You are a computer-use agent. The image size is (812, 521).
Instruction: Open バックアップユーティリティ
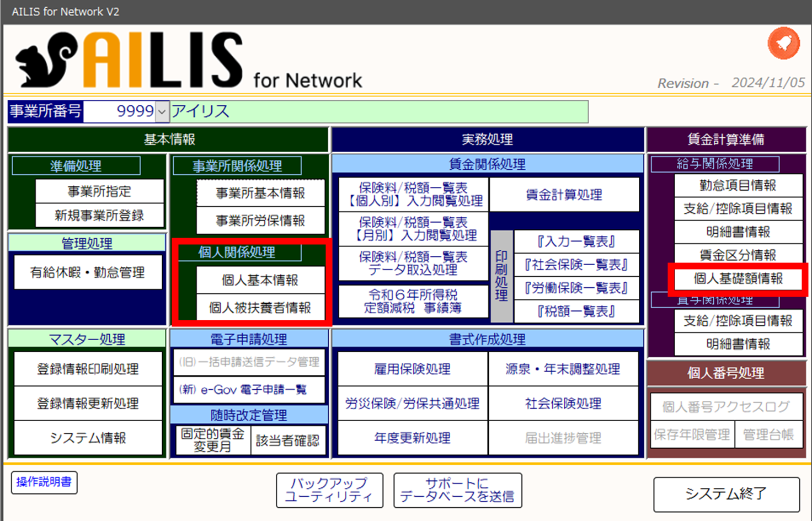tap(329, 490)
